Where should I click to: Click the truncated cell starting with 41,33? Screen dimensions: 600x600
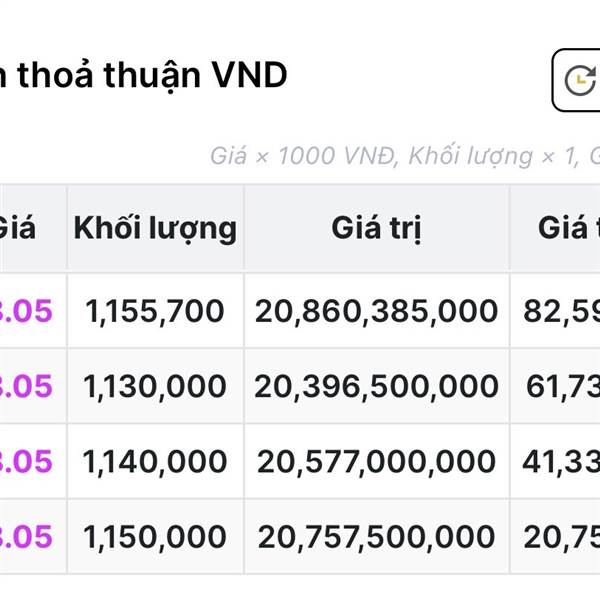[x=561, y=461]
